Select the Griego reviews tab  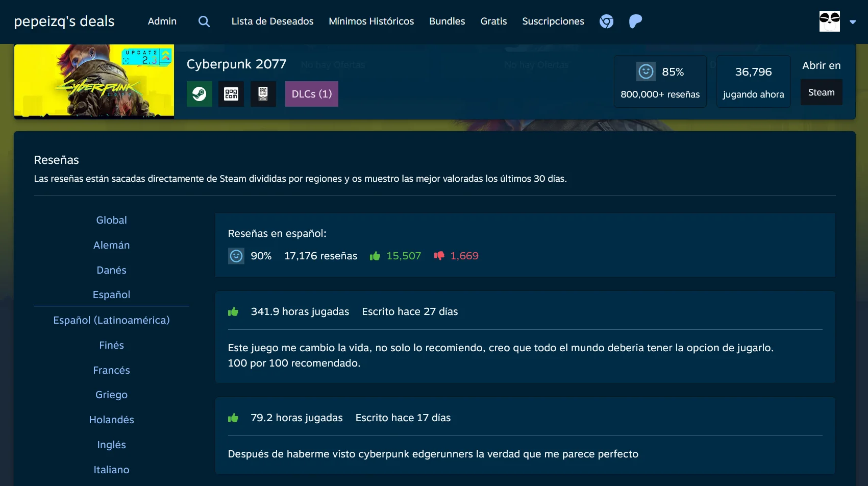click(x=111, y=395)
